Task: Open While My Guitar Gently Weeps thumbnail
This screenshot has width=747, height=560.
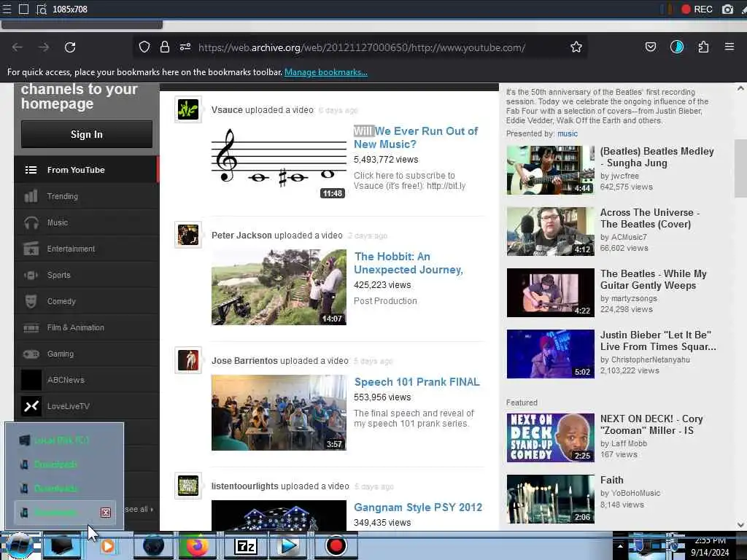Action: [x=550, y=292]
